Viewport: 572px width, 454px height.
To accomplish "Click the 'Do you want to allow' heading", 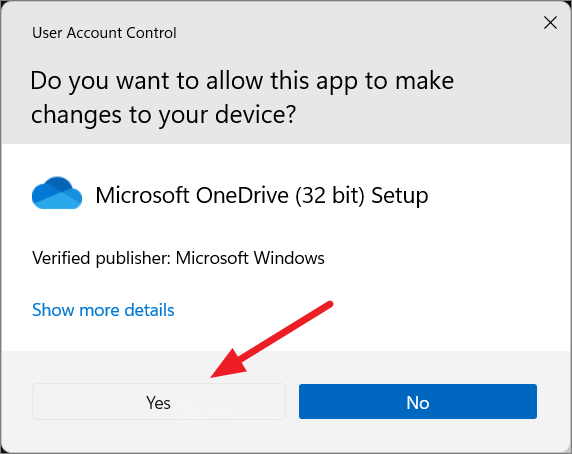I will click(x=242, y=97).
